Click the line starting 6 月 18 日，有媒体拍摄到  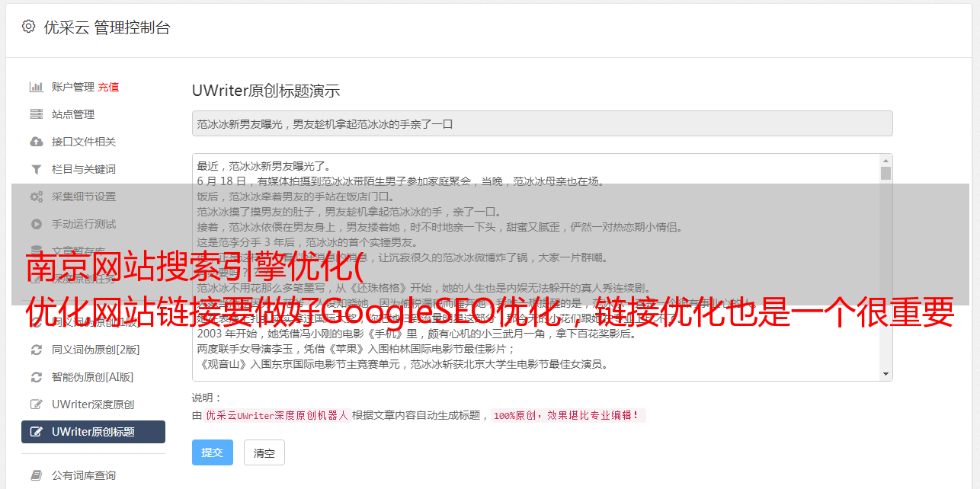[x=400, y=181]
